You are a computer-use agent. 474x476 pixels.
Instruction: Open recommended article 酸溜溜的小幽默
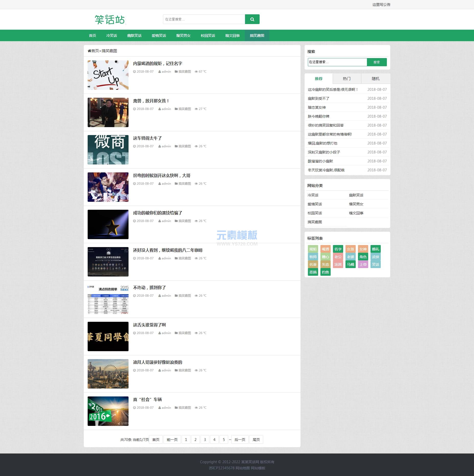click(x=320, y=161)
